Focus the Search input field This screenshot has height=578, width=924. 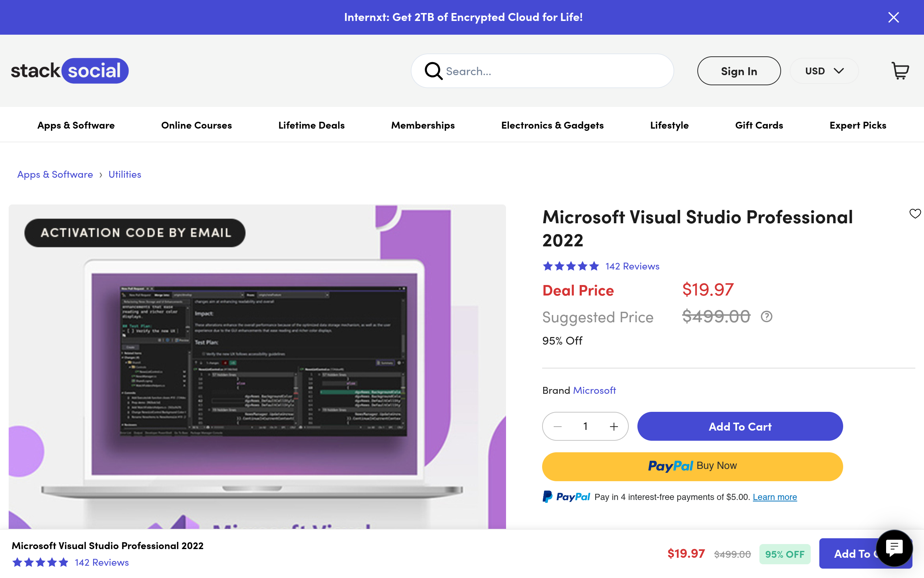point(542,71)
